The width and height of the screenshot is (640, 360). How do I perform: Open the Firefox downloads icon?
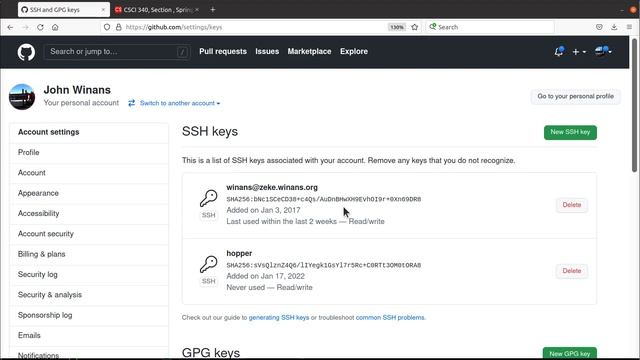pyautogui.click(x=614, y=27)
